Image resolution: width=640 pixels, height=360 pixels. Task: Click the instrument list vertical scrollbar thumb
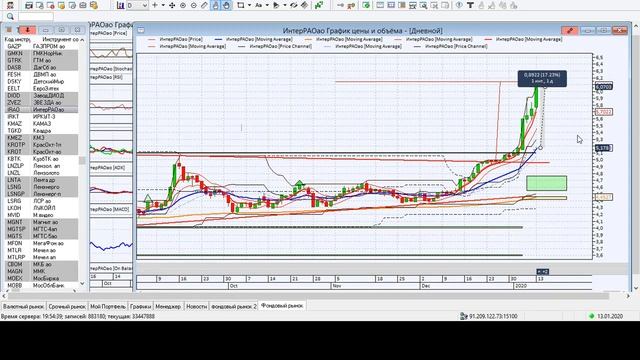82,160
